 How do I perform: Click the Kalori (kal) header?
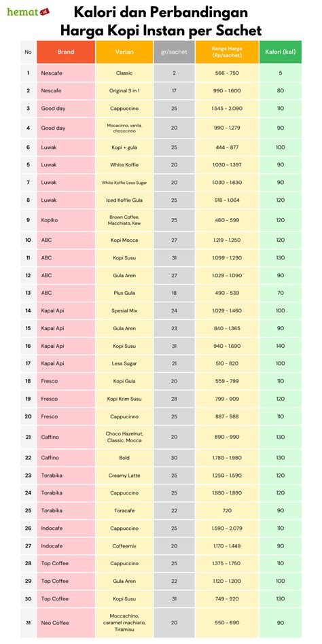(281, 52)
